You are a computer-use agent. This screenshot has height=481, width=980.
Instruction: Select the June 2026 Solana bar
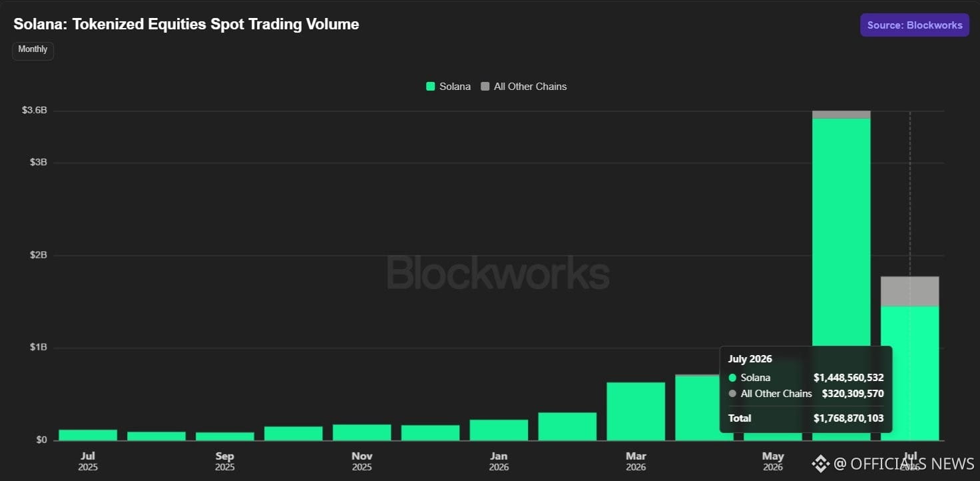[x=841, y=279]
